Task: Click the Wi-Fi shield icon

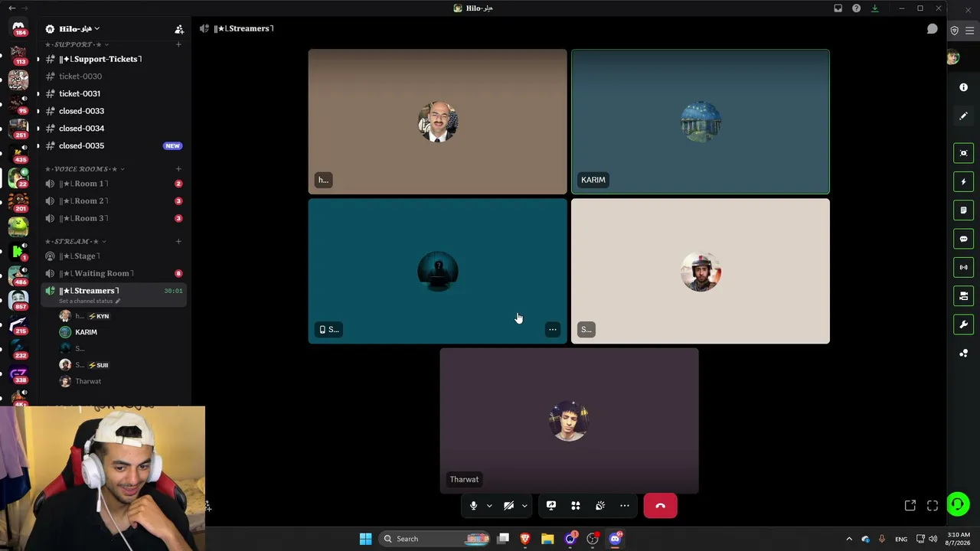Action: pos(954,31)
